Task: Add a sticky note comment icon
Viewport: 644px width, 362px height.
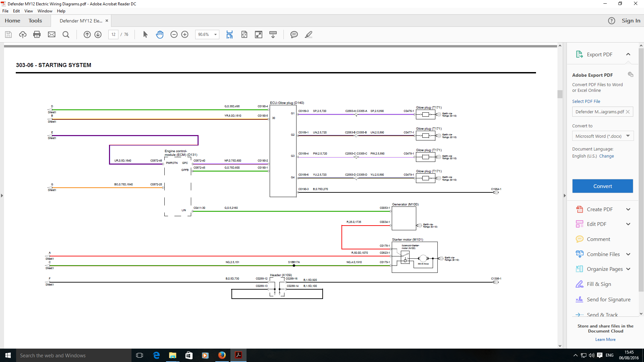Action: click(x=294, y=35)
